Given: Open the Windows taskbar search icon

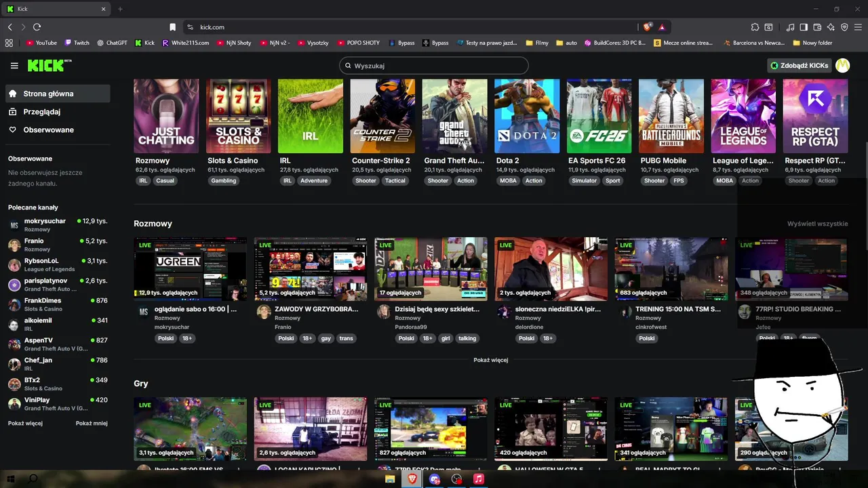Looking at the screenshot, I should pos(33,479).
